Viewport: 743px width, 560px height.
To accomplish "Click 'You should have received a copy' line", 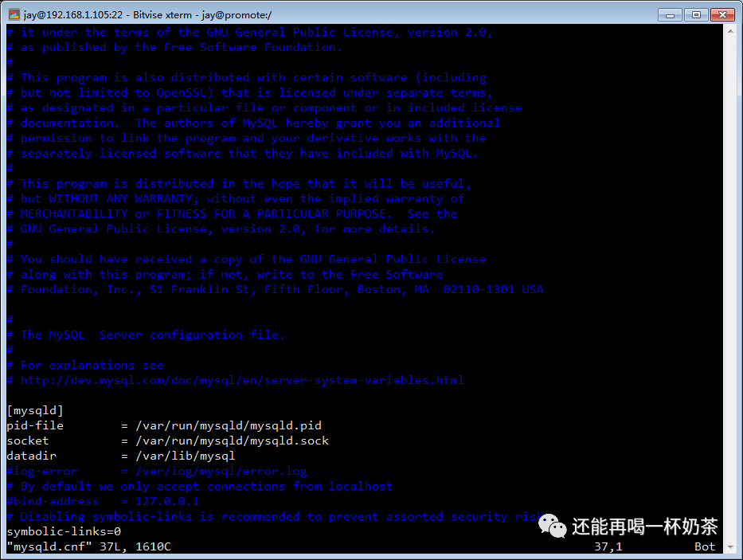I will [x=246, y=260].
